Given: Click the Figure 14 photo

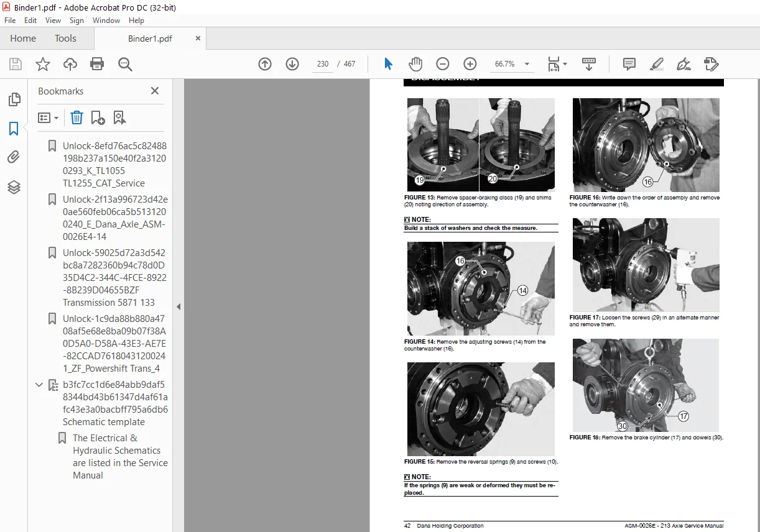Looking at the screenshot, I should click(481, 289).
